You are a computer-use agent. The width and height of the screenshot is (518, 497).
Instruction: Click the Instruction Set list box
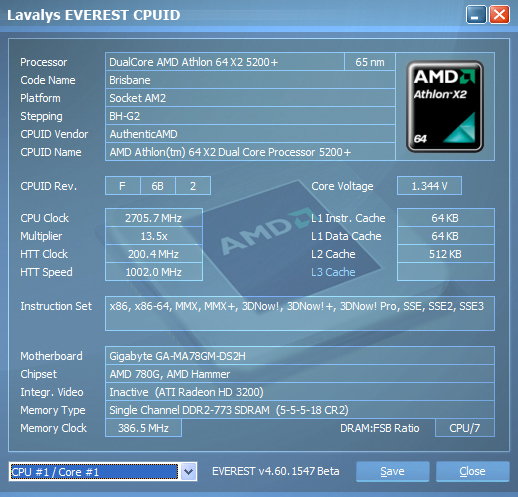tap(300, 313)
